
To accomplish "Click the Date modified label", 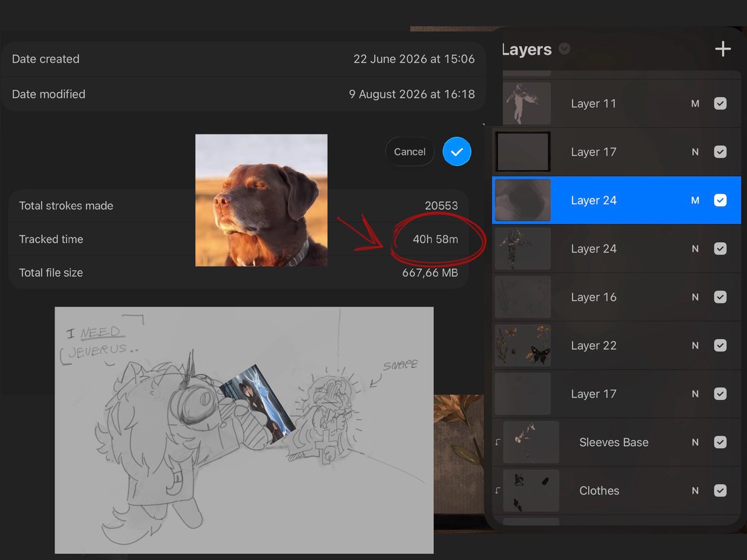I will [49, 95].
